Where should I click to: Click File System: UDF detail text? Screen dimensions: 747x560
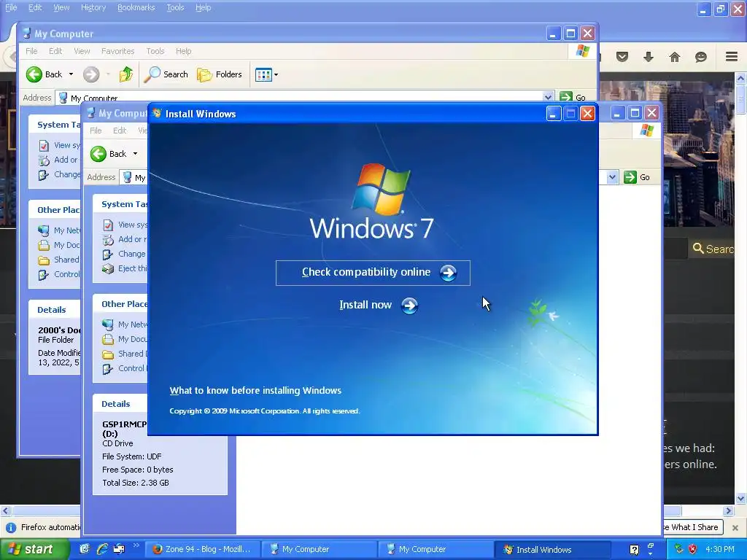[x=132, y=456]
